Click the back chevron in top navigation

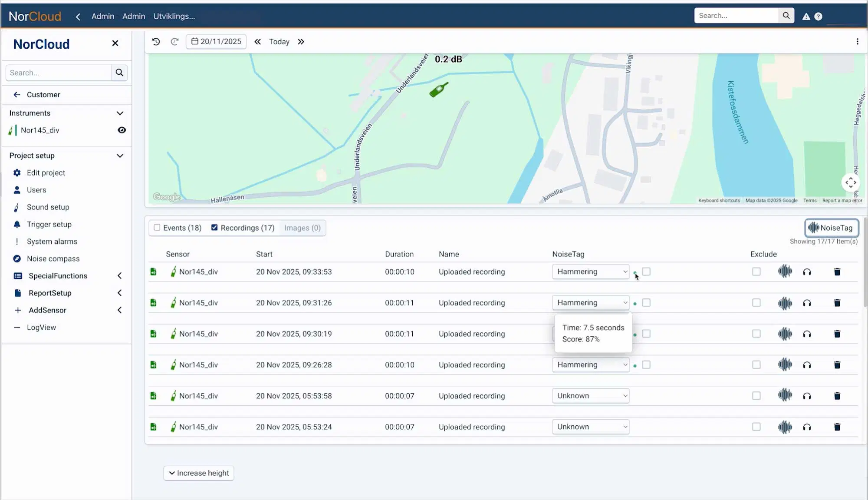tap(78, 17)
